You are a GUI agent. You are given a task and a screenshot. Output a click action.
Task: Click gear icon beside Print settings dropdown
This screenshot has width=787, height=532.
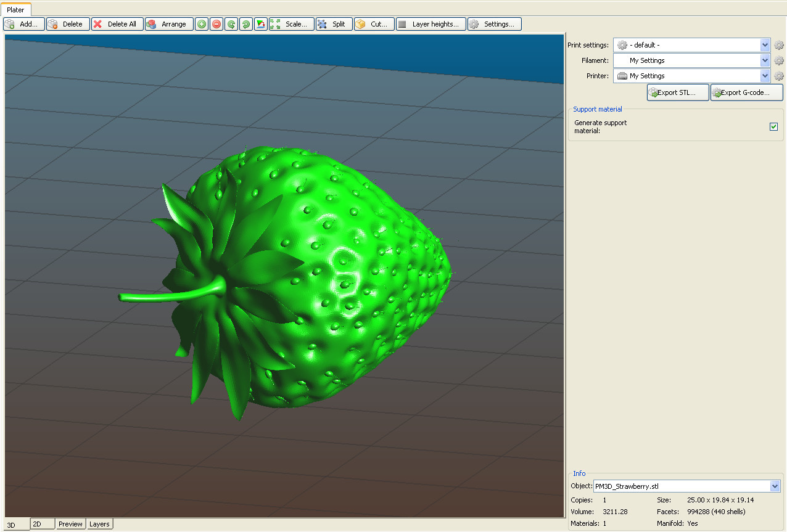(779, 45)
